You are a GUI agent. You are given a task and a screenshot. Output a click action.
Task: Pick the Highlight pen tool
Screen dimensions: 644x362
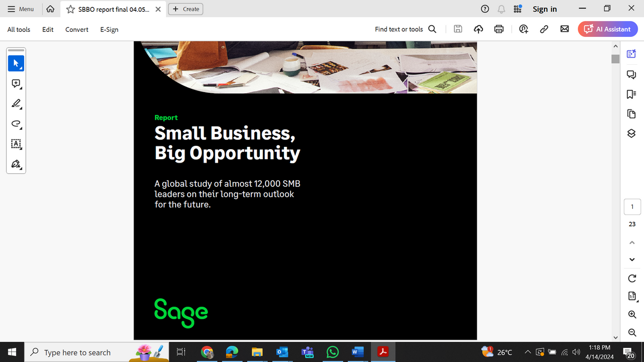click(16, 103)
